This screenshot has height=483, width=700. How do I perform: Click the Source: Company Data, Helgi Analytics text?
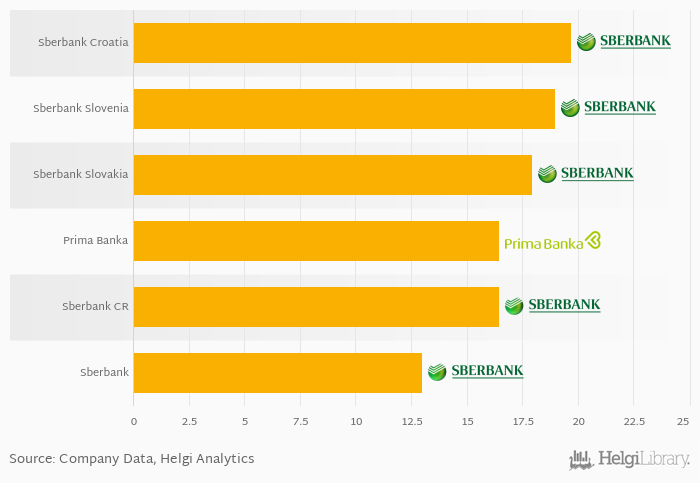coord(132,459)
